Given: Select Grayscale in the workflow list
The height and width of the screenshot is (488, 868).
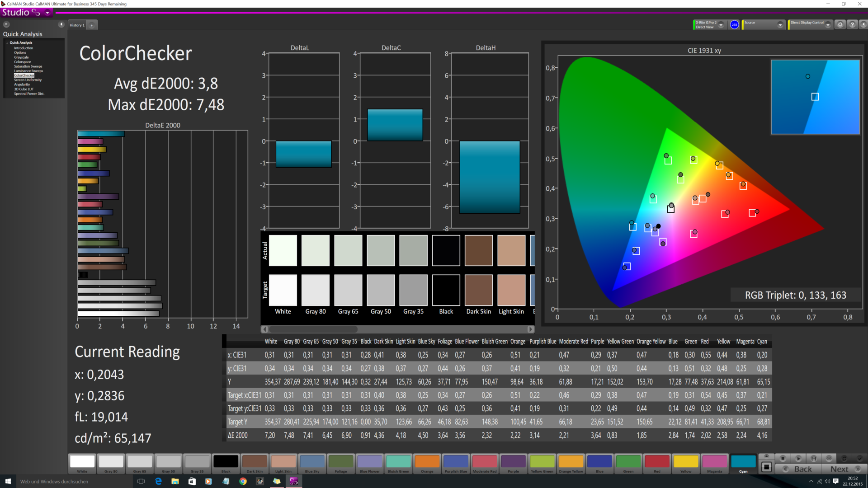Looking at the screenshot, I should 21,57.
